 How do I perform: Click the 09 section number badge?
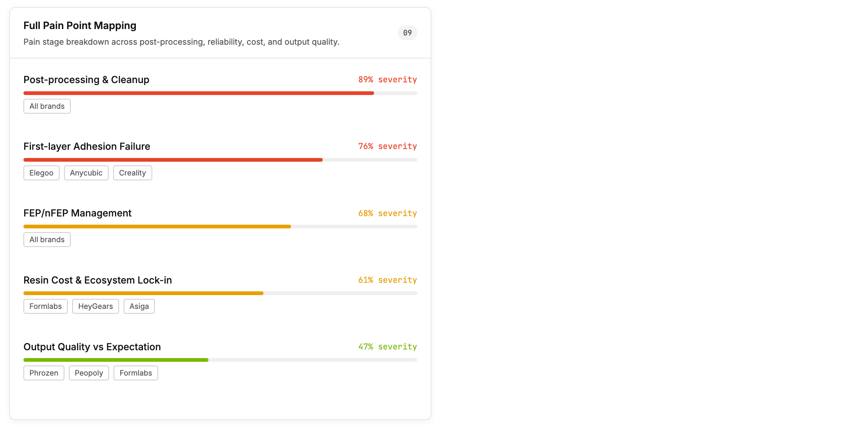click(x=407, y=33)
